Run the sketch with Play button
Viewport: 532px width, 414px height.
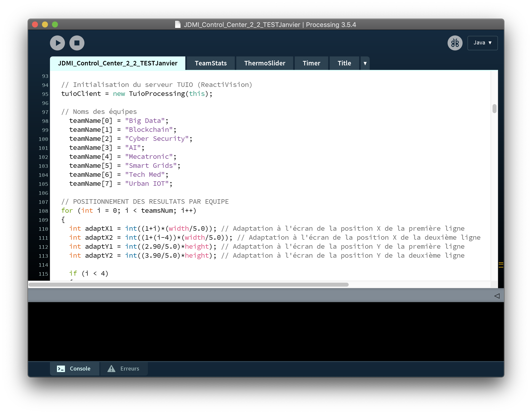click(57, 43)
